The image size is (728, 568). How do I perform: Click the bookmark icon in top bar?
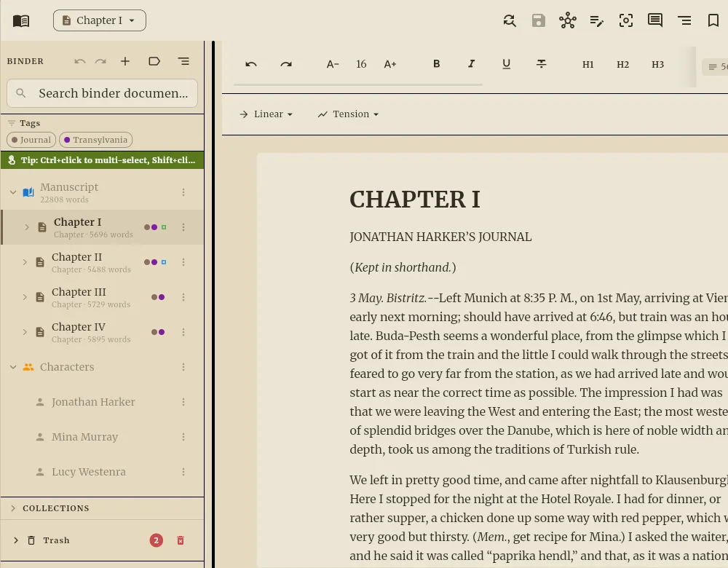coord(713,20)
